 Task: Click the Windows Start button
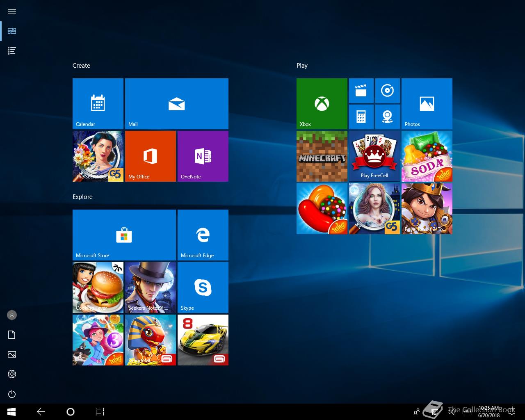point(11,412)
